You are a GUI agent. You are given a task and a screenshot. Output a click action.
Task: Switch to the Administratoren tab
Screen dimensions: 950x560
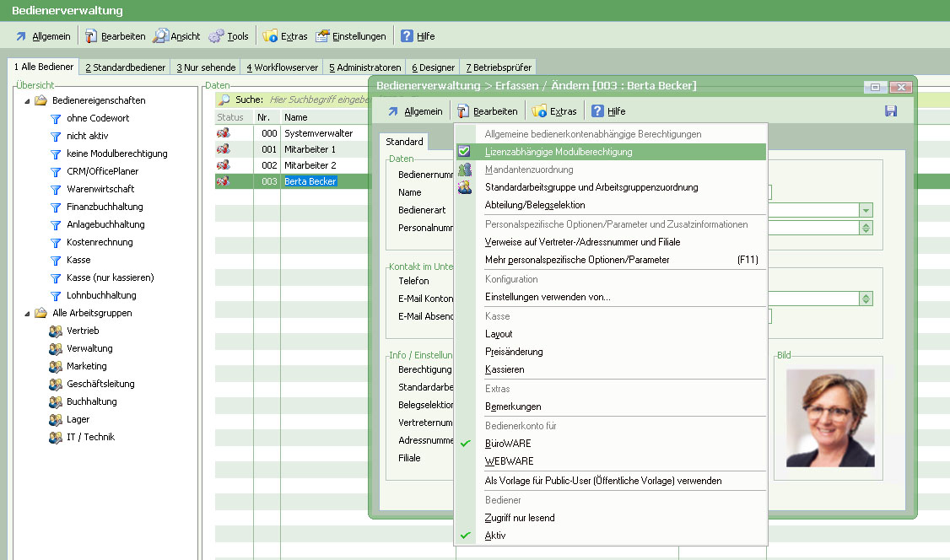364,67
